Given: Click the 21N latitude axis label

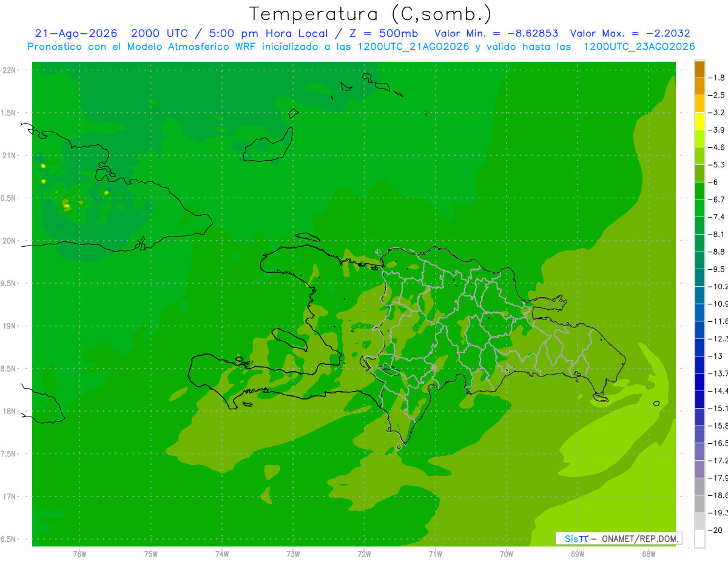Looking at the screenshot, I should click(10, 156).
